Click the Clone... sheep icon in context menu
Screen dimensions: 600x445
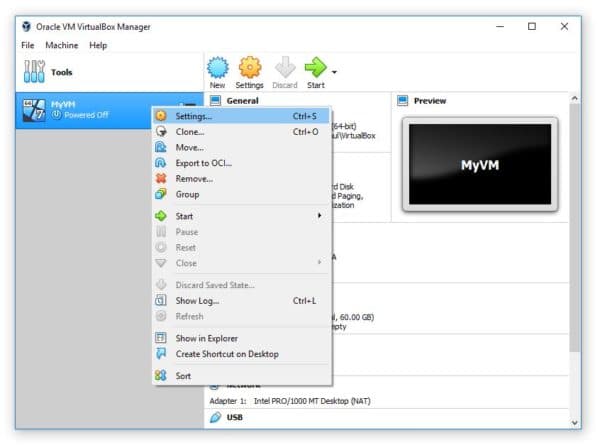160,131
